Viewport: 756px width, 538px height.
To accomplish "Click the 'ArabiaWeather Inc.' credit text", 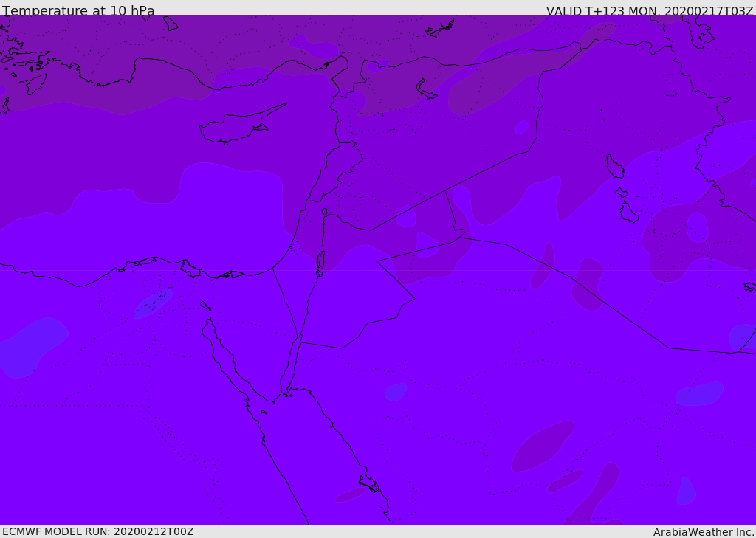I will (704, 532).
